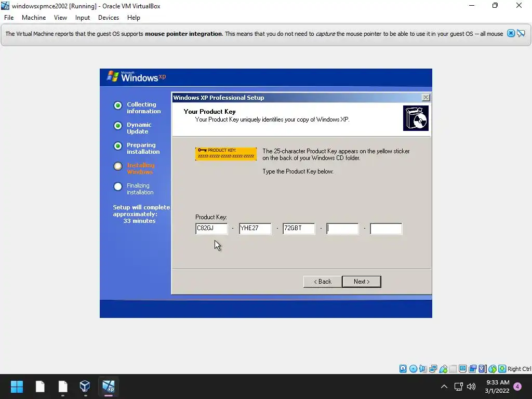
Task: Click second product key field containing YHE27
Action: [x=255, y=229]
